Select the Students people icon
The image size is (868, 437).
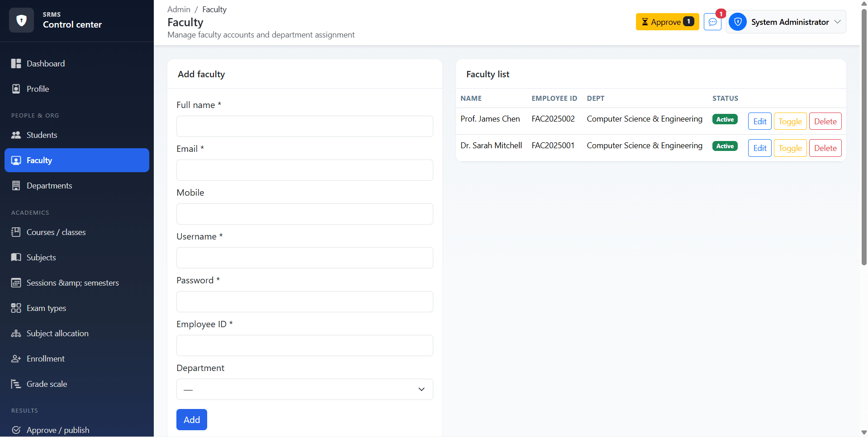(16, 135)
